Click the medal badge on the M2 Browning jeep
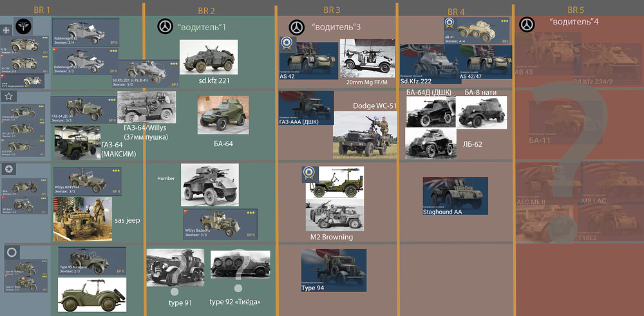This screenshot has height=316, width=644. (308, 174)
